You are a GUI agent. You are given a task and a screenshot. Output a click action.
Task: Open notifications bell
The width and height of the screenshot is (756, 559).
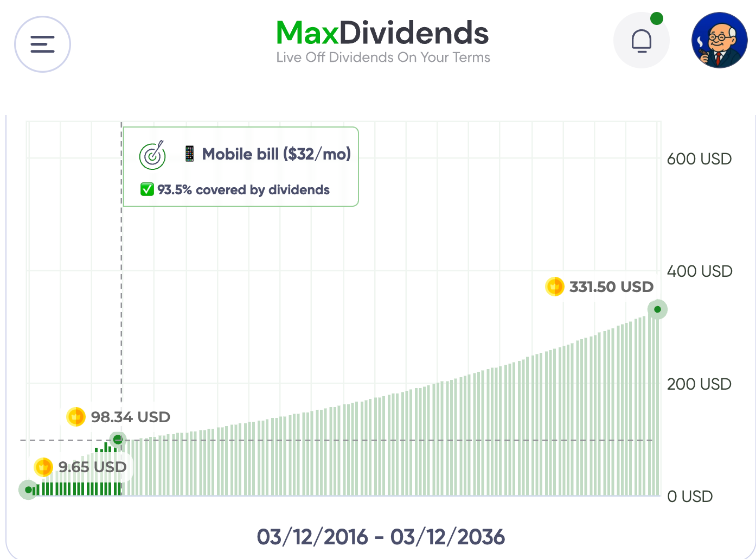[642, 41]
